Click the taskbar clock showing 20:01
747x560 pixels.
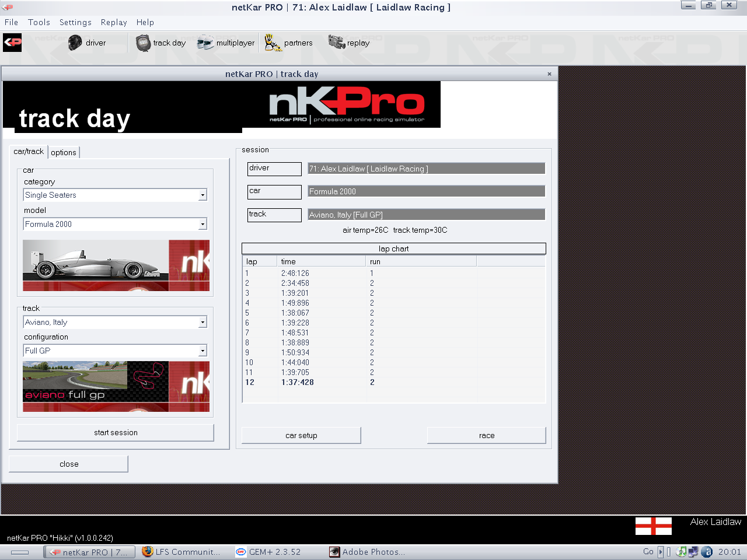click(729, 552)
